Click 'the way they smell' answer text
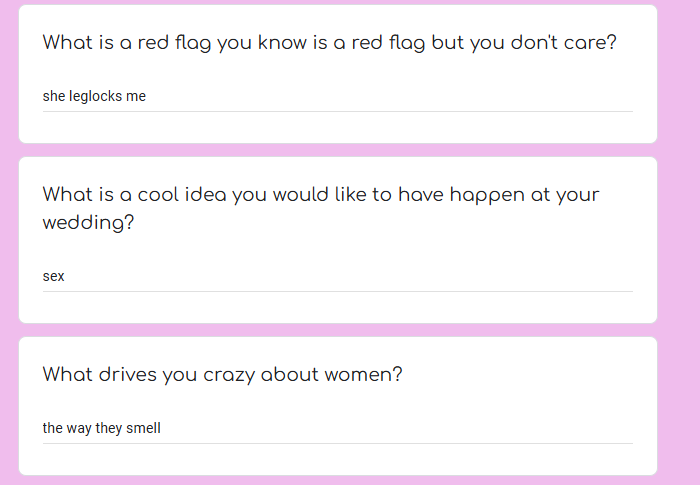 coord(101,428)
